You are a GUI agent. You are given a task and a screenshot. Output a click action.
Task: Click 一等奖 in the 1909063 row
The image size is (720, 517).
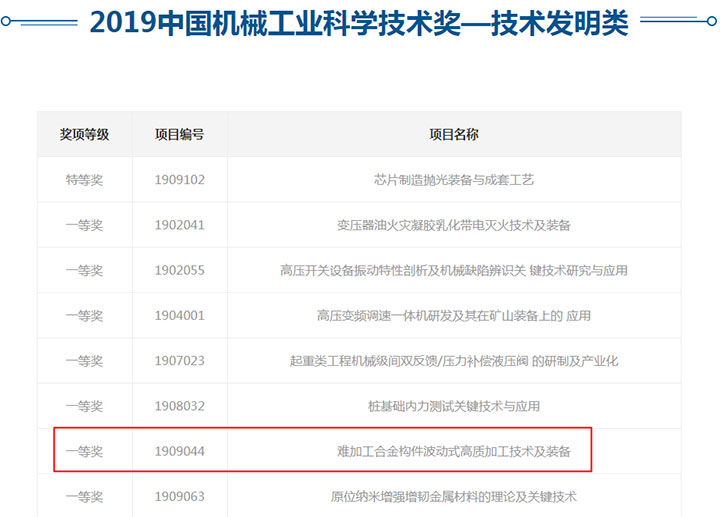click(x=84, y=497)
